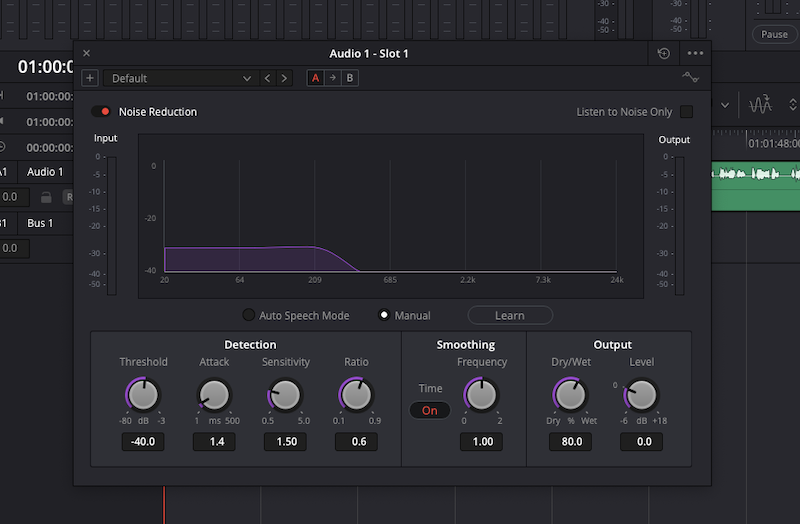Screen dimensions: 800x524
Task: Toggle the Noise Reduction enable switch
Action: (101, 112)
